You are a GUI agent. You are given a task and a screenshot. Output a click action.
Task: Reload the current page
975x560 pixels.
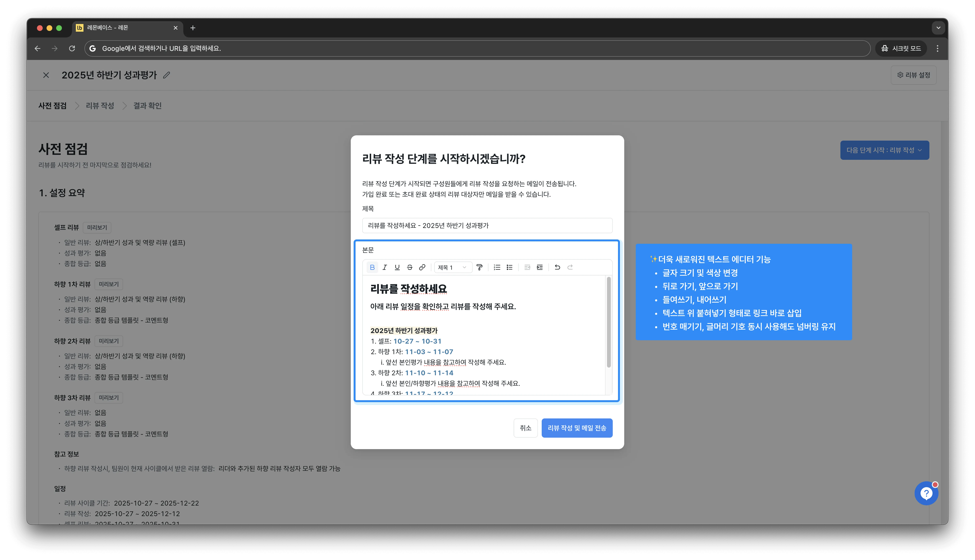coord(72,48)
